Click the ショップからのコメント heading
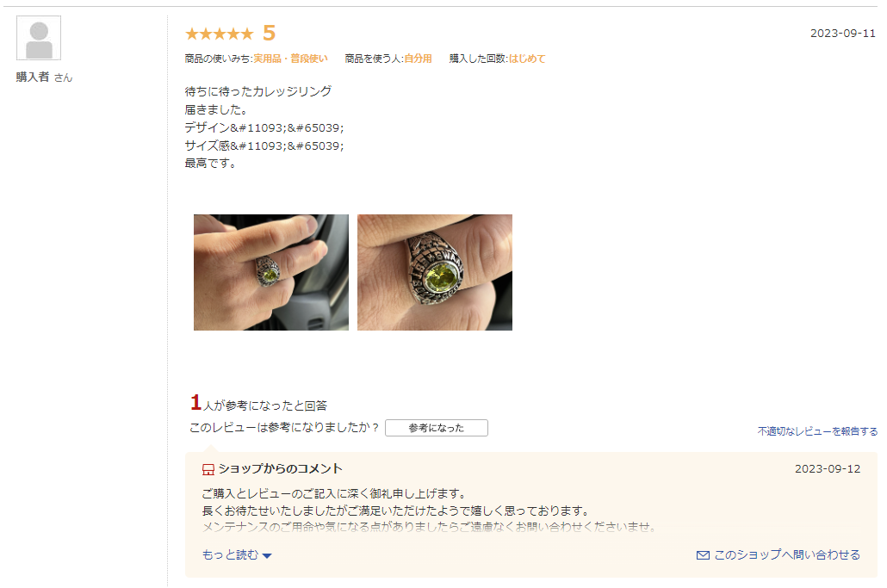The height and width of the screenshot is (588, 887). [281, 468]
